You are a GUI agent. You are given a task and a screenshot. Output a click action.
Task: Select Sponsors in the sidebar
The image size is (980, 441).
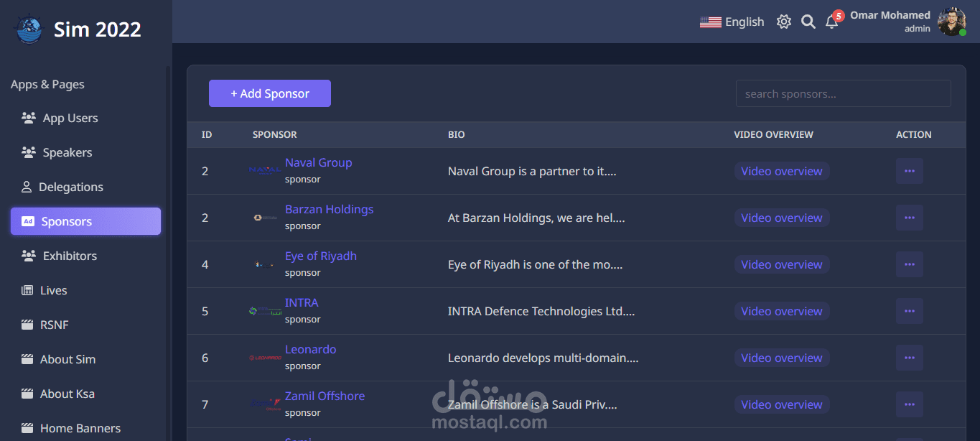85,221
